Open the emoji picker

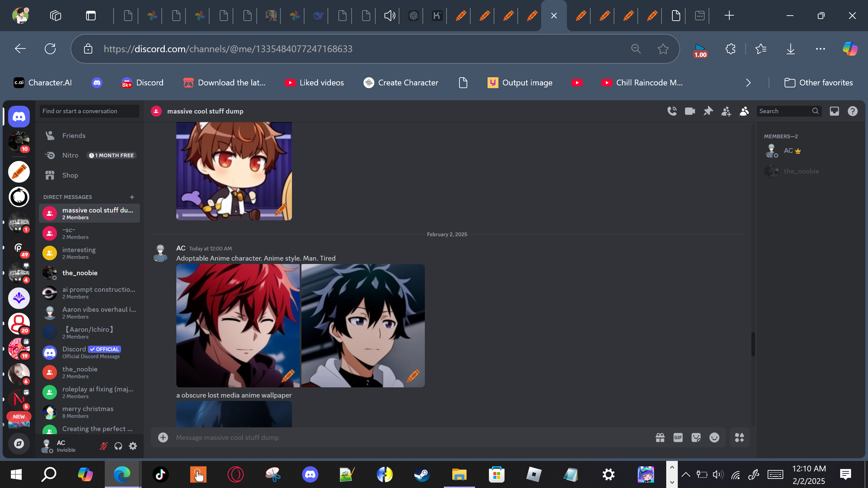[x=714, y=438]
